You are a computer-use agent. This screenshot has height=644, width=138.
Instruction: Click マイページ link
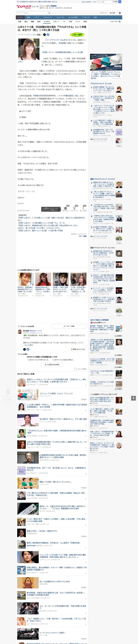tap(103, 13)
